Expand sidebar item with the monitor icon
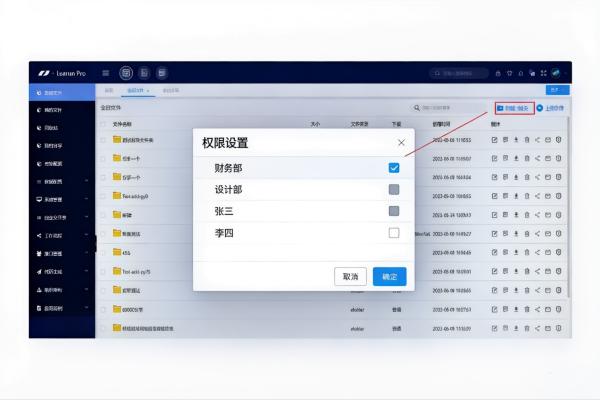This screenshot has width=600, height=400. [62, 199]
